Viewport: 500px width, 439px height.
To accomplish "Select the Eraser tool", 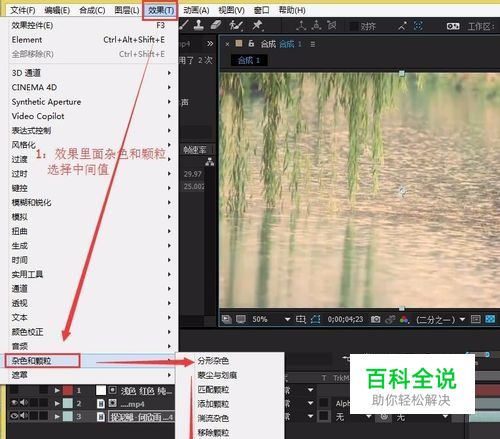I will coord(216,25).
